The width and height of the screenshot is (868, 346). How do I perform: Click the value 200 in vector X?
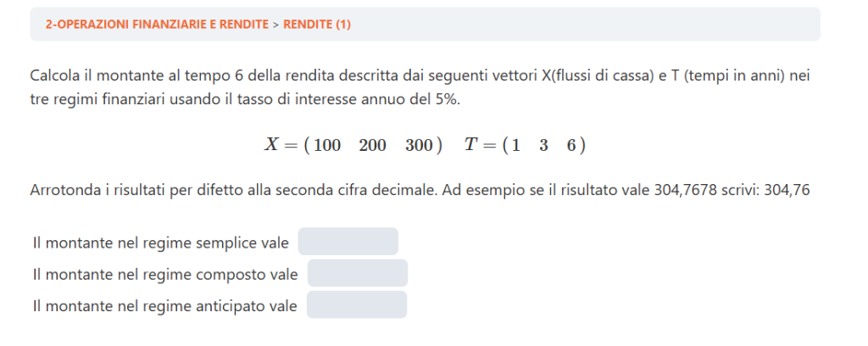coord(372,145)
